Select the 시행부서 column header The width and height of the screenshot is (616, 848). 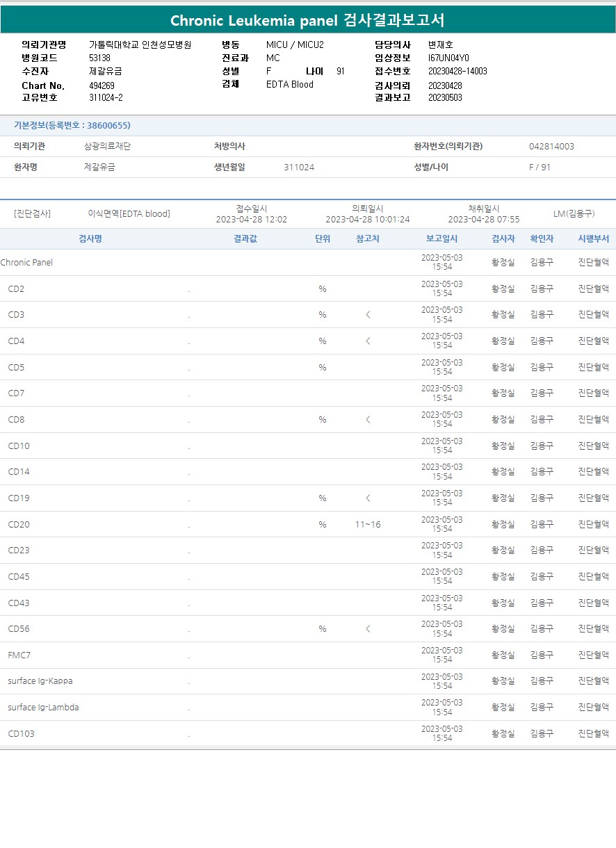tap(593, 238)
